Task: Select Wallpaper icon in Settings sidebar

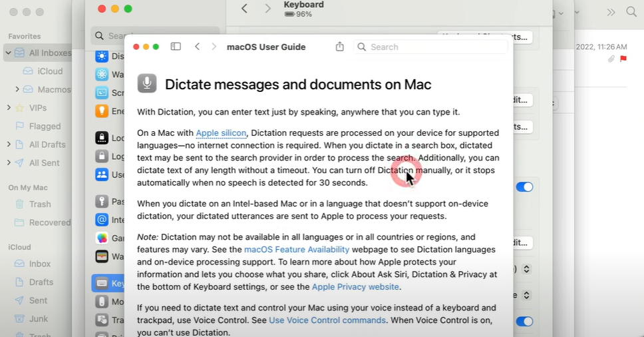Action: [102, 75]
